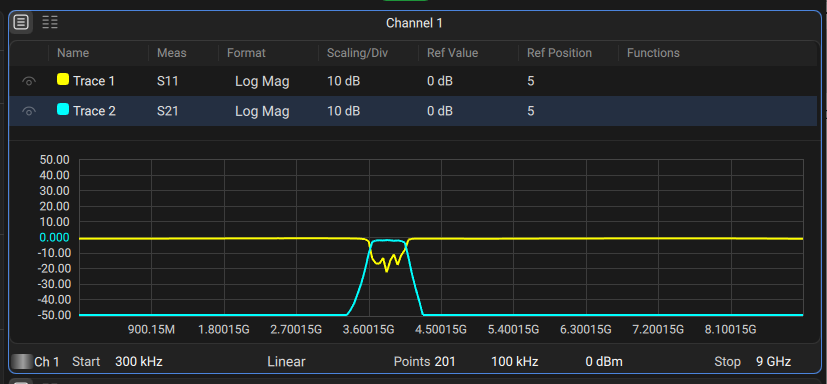The width and height of the screenshot is (827, 384).
Task: Click the 0.000 reference axis label
Action: pos(54,237)
